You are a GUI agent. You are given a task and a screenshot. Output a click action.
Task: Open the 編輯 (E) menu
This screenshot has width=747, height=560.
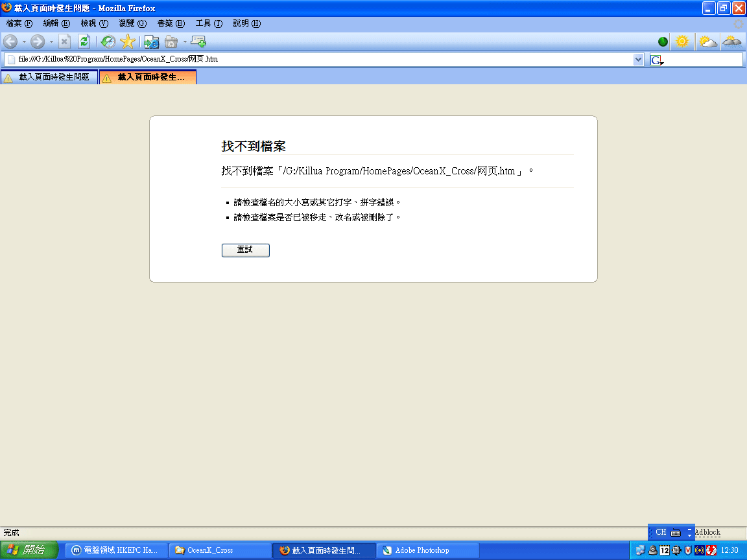pyautogui.click(x=56, y=23)
